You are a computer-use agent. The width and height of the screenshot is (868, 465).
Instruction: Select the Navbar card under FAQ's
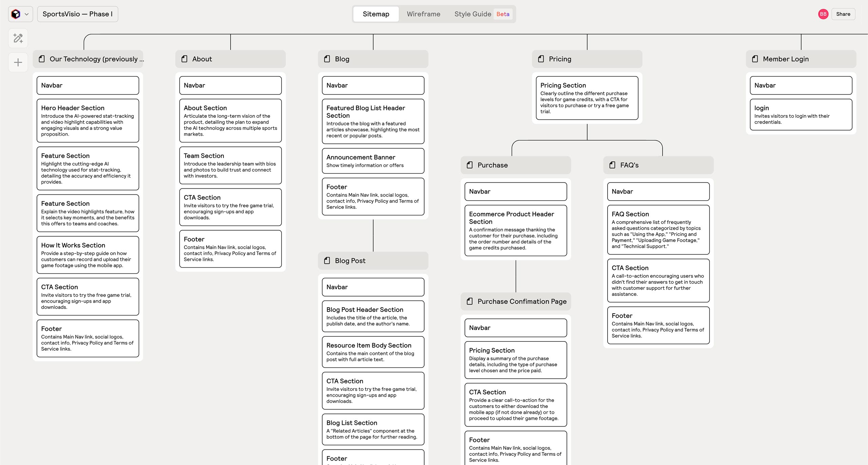658,191
